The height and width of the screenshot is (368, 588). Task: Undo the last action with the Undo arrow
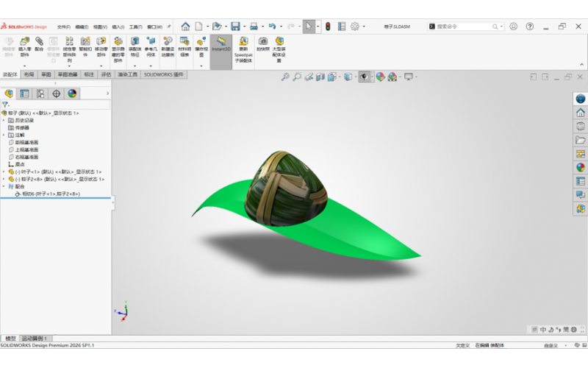272,26
